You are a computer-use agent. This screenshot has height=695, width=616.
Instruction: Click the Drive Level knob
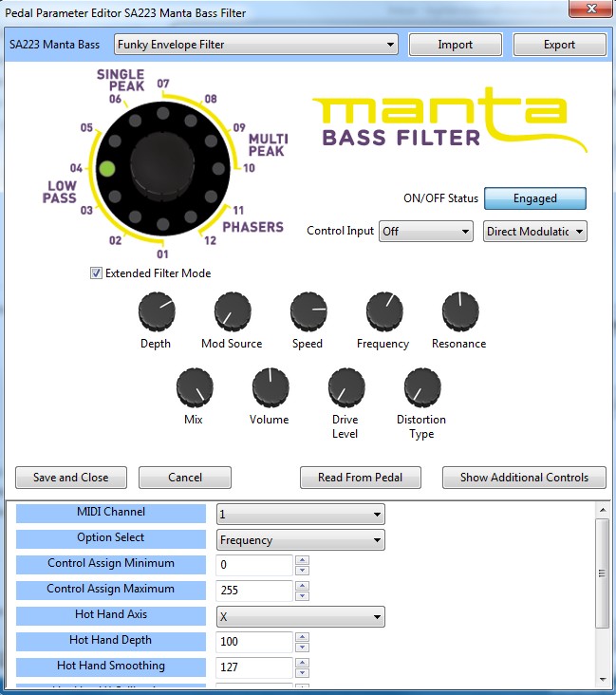click(346, 387)
